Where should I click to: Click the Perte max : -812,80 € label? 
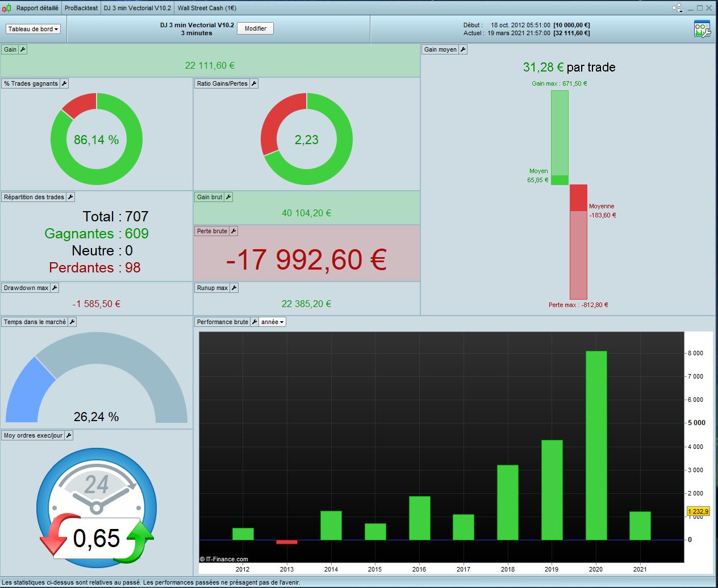(x=578, y=305)
